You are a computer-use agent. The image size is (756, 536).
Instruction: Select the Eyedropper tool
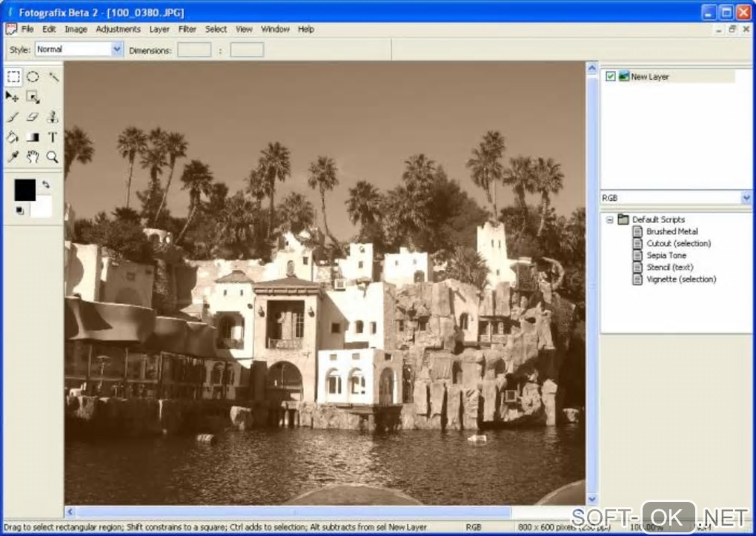click(13, 156)
